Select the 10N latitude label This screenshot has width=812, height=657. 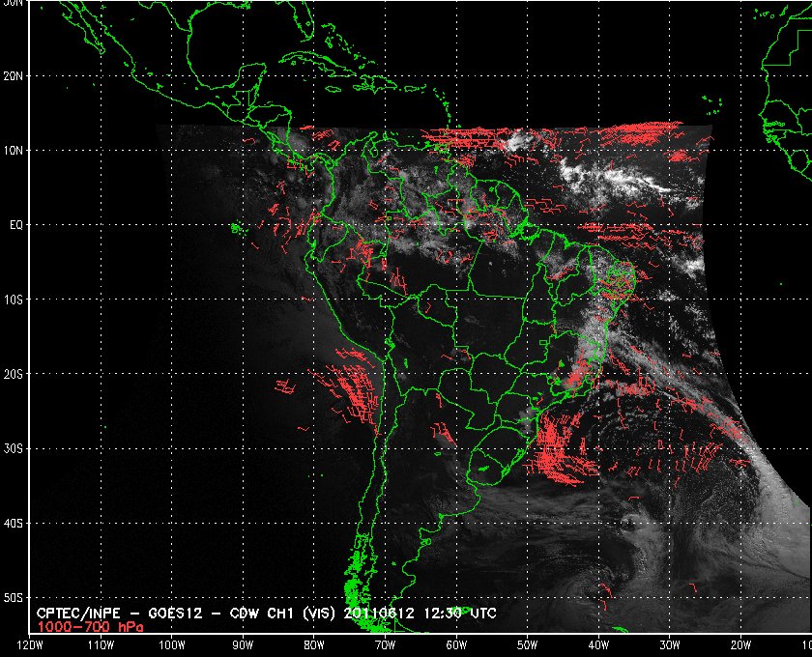click(13, 150)
